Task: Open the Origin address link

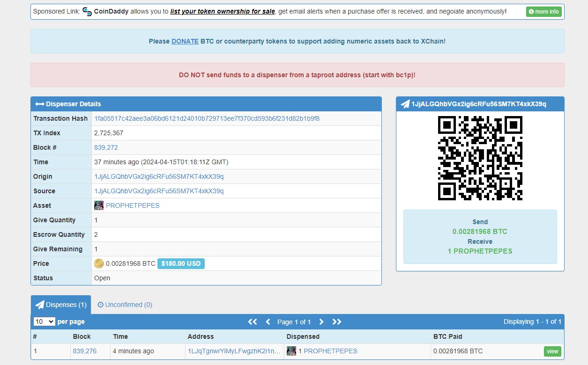Action: (159, 176)
